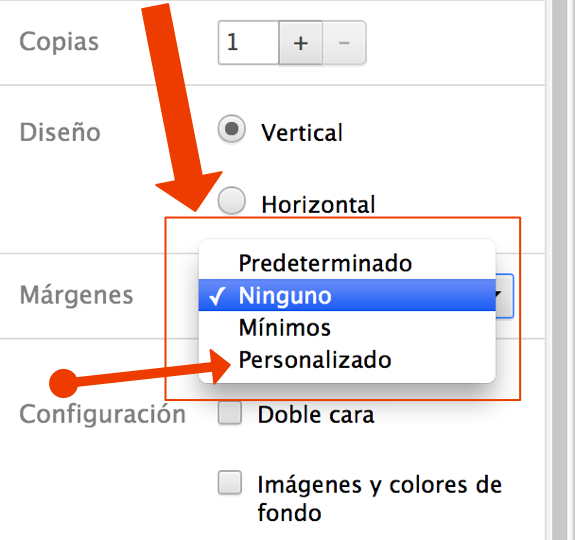
Task: Enable Imágenes y colores de fondo checkbox
Action: click(230, 482)
